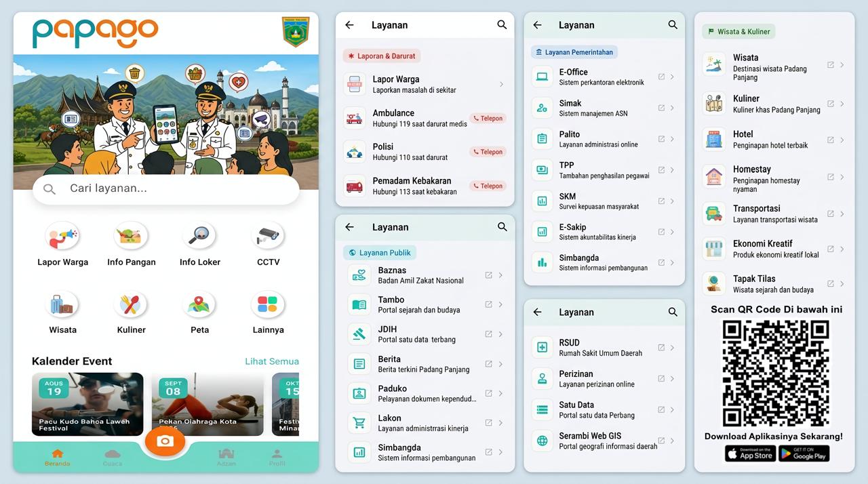Expand the Paduko row chevron
The image size is (868, 484).
point(500,393)
